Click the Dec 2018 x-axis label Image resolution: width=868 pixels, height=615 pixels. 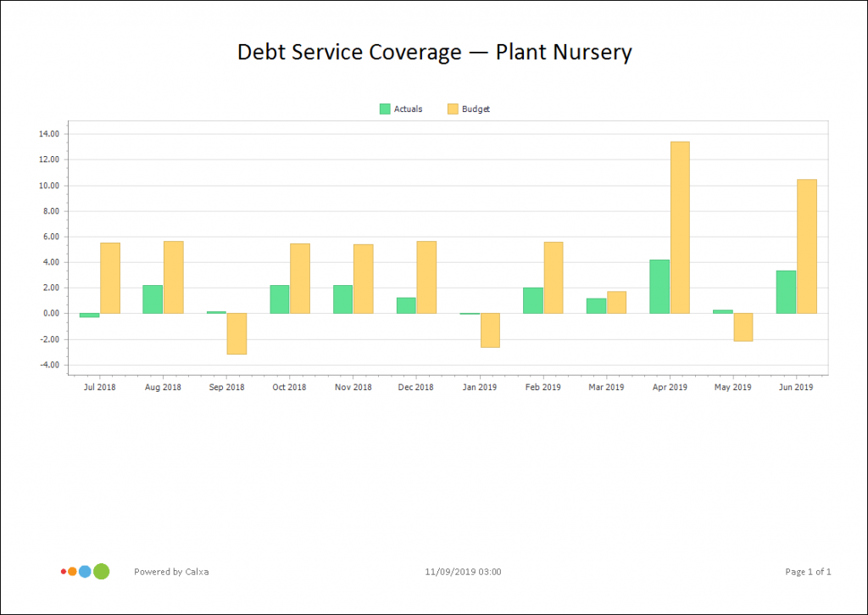[x=416, y=387]
